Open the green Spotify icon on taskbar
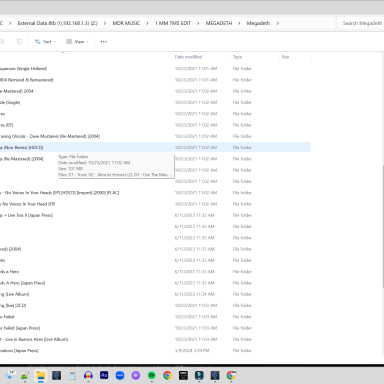This screenshot has height=384, width=384. click(152, 376)
